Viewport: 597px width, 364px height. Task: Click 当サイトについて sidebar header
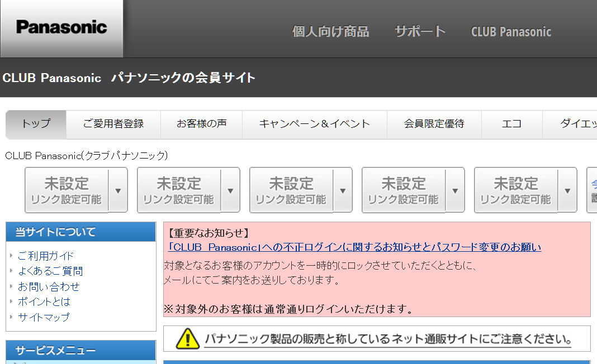coord(80,232)
